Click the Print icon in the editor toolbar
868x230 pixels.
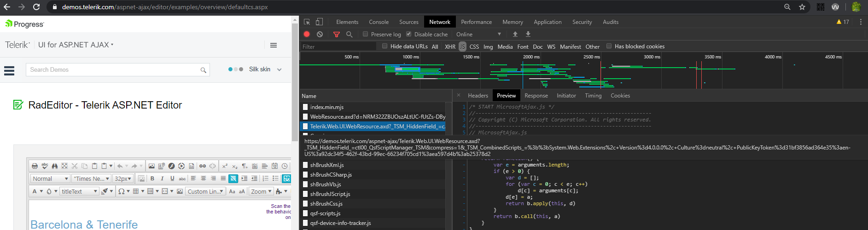[x=35, y=166]
